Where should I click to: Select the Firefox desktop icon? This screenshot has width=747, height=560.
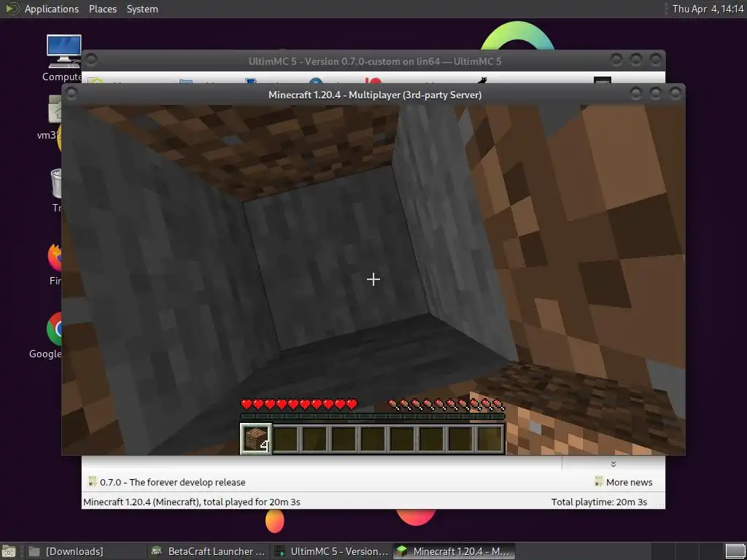click(55, 263)
